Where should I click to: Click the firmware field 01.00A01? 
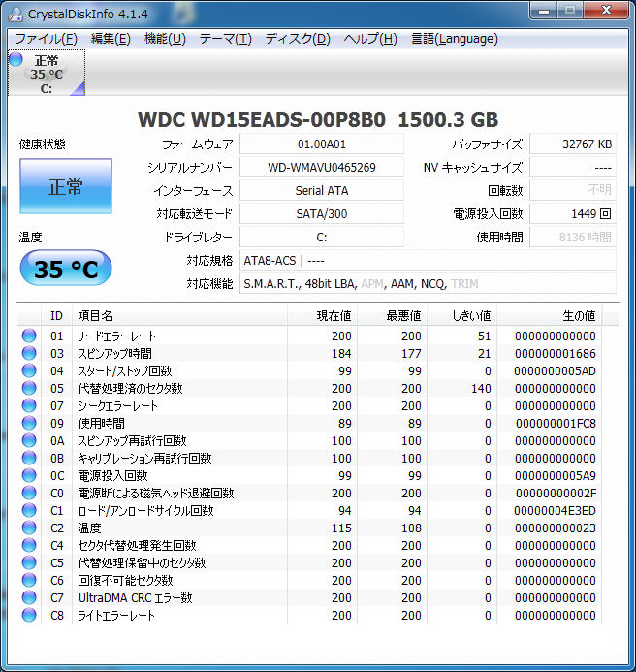point(322,144)
